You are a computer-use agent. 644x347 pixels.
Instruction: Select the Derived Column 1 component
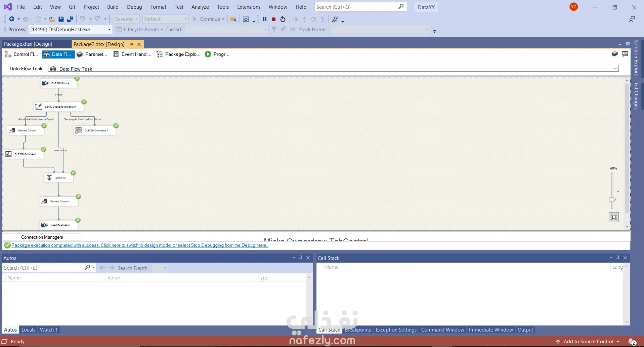[59, 201]
